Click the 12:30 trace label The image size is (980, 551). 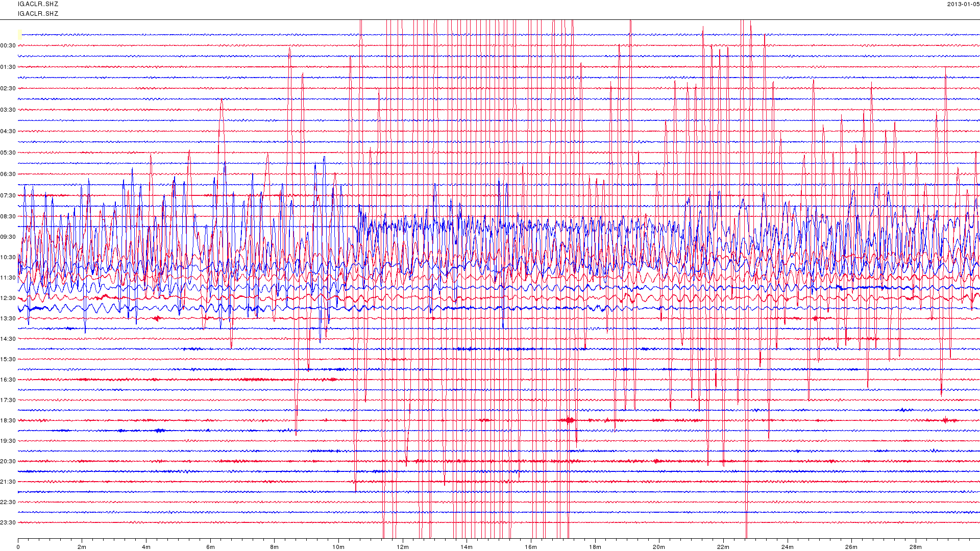[x=8, y=298]
